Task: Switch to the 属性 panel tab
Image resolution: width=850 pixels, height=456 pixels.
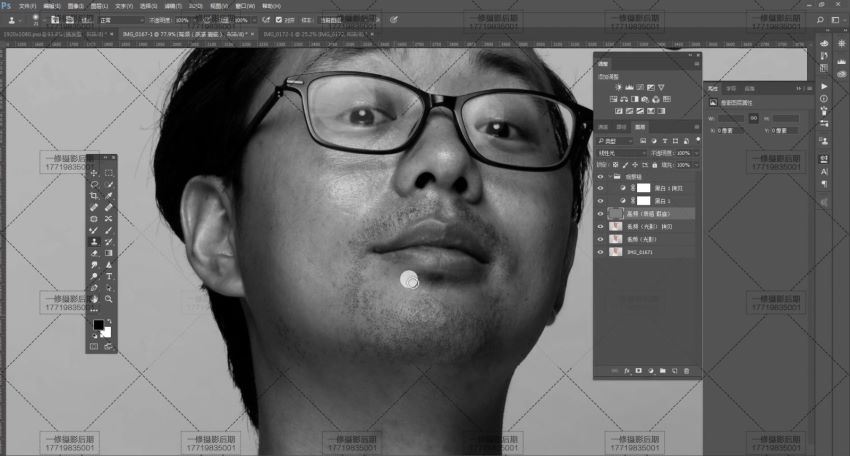Action: [713, 88]
